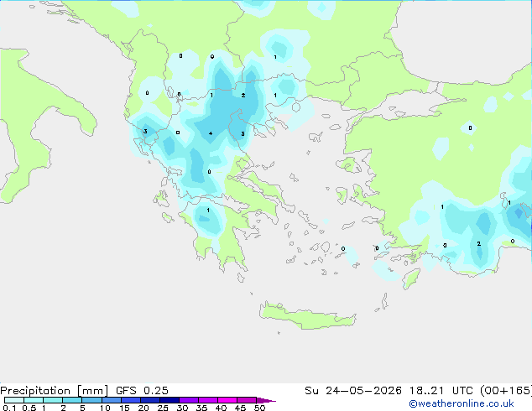
Task: Select the 30–35 mm purple legend swatch
Action: pos(189,400)
